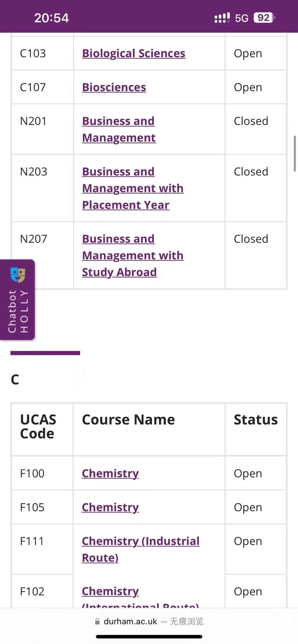Tap the cellular signal strength icon
Viewport: 298px width, 644px height.
pos(222,18)
